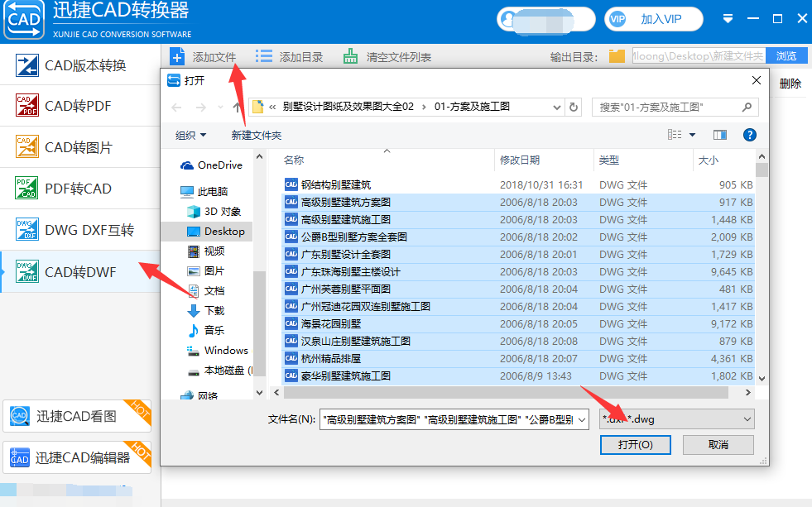The width and height of the screenshot is (812, 507).
Task: Refresh the folder listing
Action: coord(574,107)
